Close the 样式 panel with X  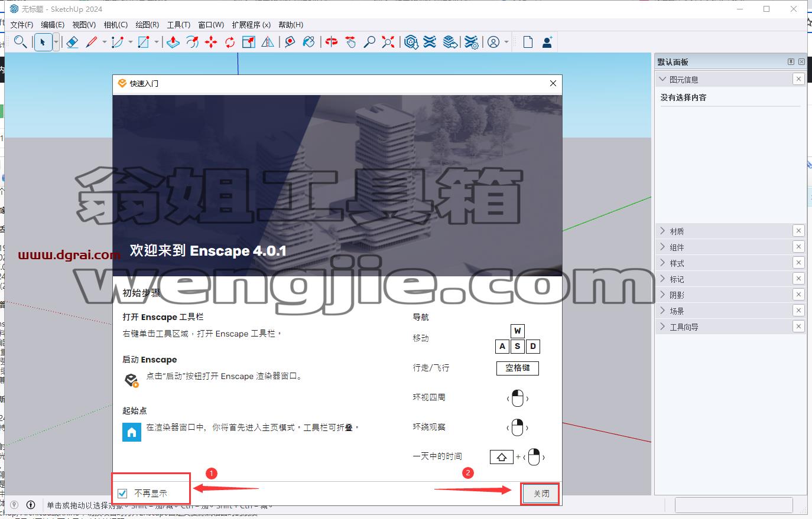pos(798,263)
